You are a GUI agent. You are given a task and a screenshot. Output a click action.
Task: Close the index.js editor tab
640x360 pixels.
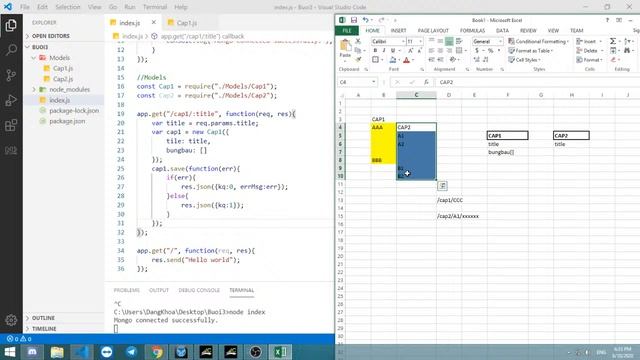(x=154, y=22)
